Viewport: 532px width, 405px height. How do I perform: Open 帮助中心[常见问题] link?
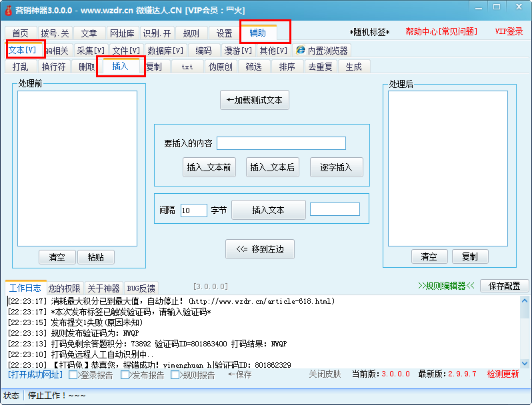[441, 31]
